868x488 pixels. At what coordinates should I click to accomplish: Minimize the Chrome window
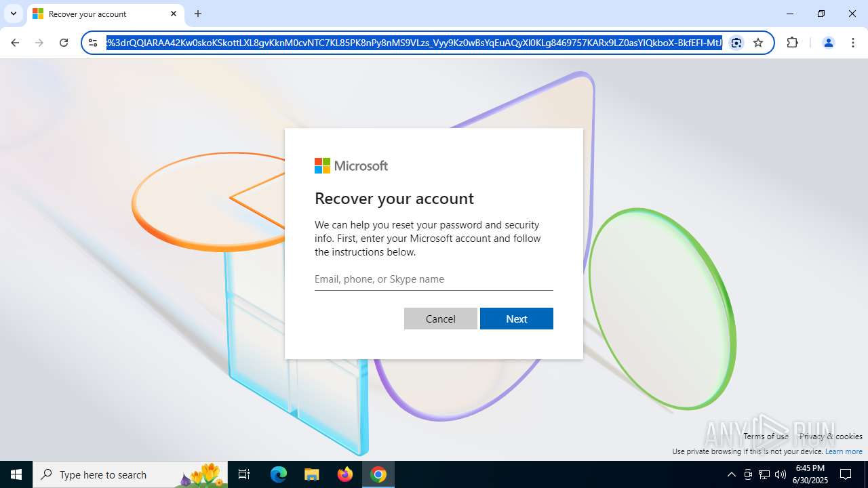click(x=790, y=14)
